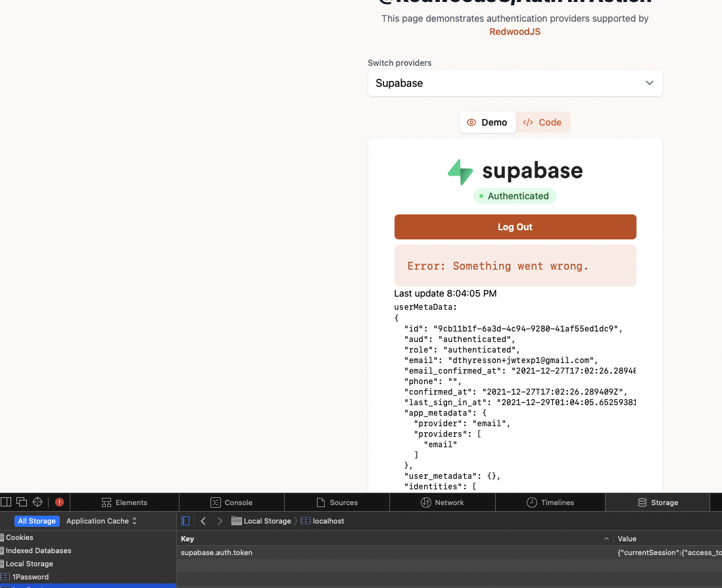Detach the inspector into a separate window
Viewport: 722px width, 588px height.
coord(22,502)
